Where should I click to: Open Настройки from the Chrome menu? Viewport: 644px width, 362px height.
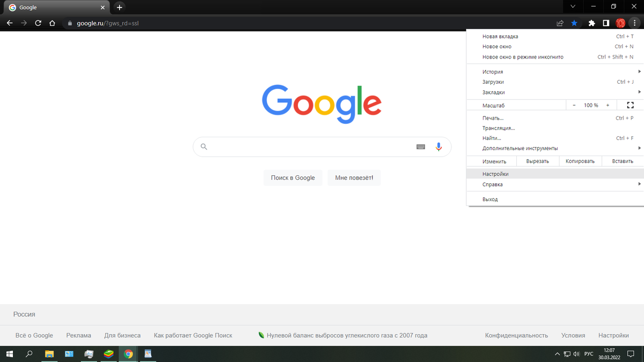[555, 174]
